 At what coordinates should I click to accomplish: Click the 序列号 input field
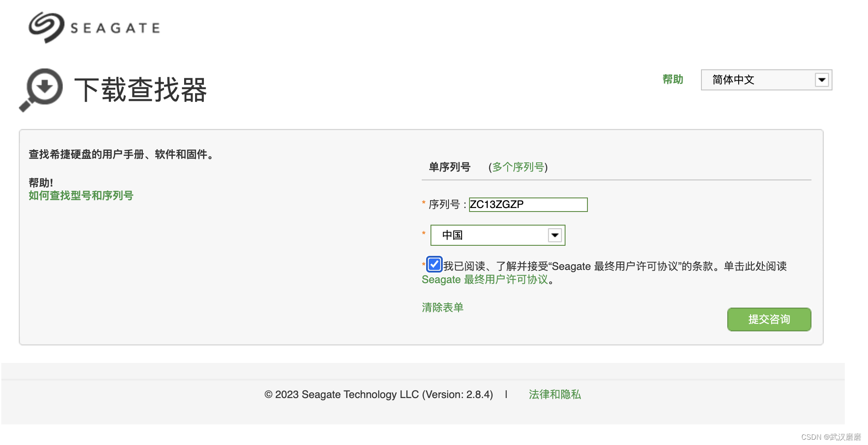[x=528, y=205]
